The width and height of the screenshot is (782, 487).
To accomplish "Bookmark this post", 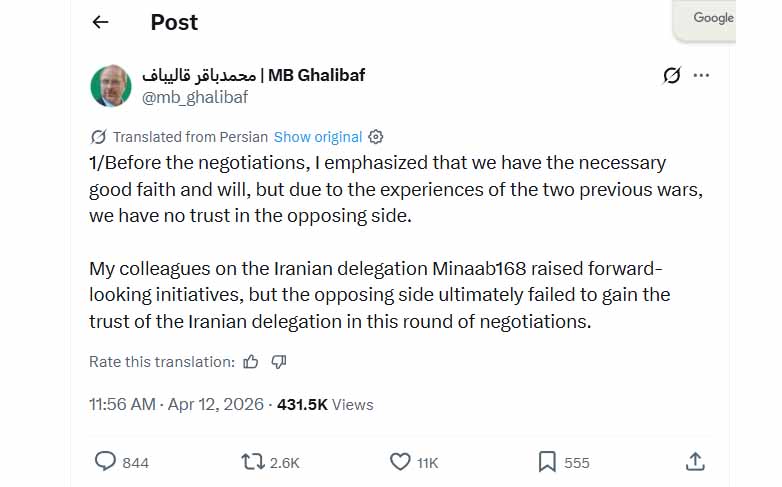I will 547,461.
